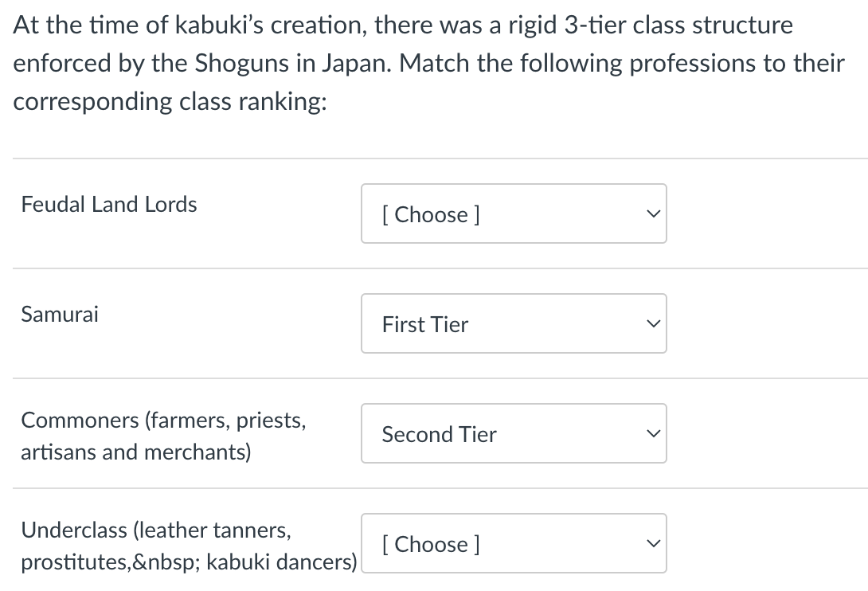Click the chevron on the Underclass selector
868x591 pixels.
652,543
